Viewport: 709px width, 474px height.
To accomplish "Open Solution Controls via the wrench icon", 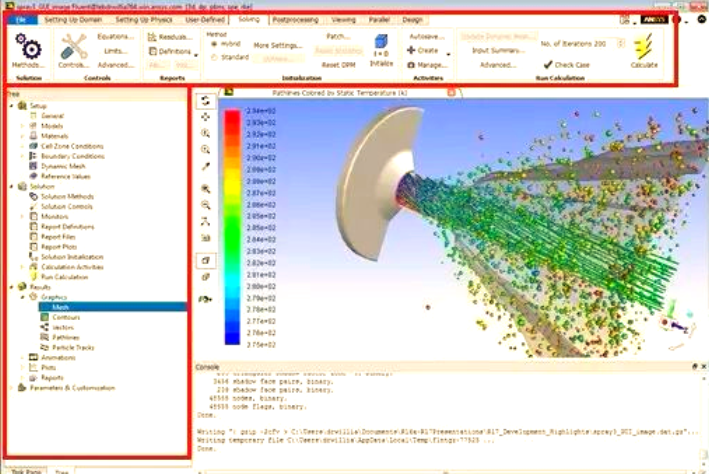I will (x=73, y=46).
